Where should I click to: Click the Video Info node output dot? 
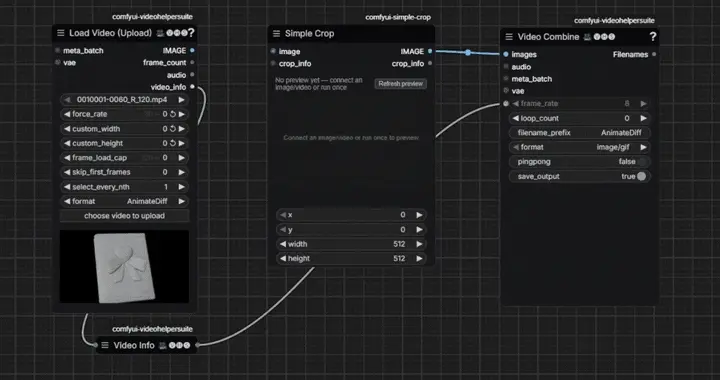pyautogui.click(x=197, y=345)
